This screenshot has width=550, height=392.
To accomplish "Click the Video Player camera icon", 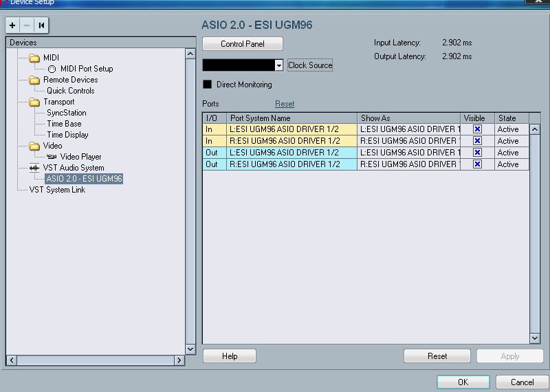I will tap(52, 157).
